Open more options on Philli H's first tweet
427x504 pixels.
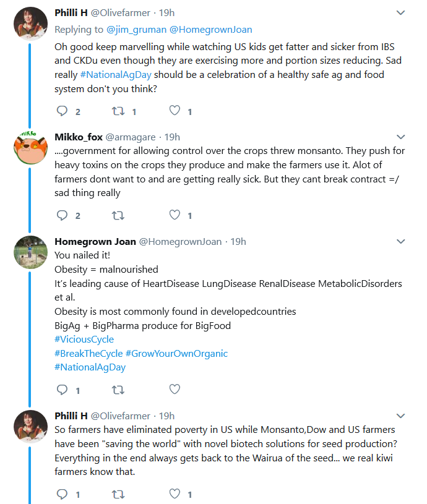click(x=400, y=13)
